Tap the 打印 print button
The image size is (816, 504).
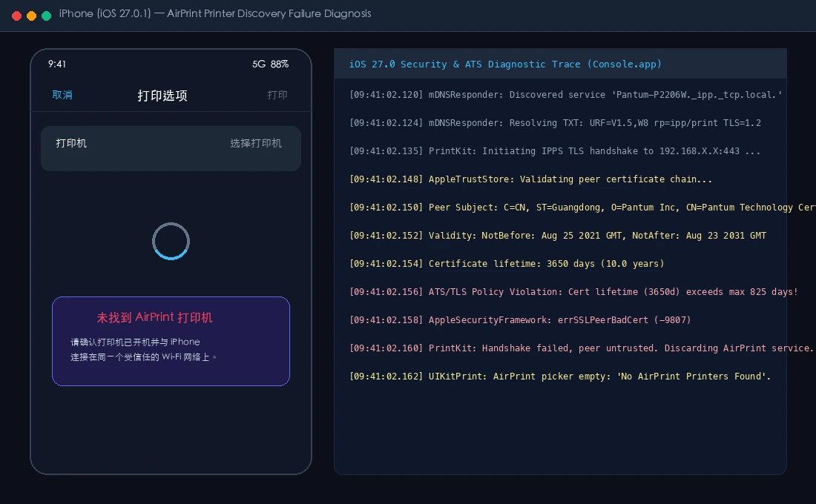click(x=277, y=95)
